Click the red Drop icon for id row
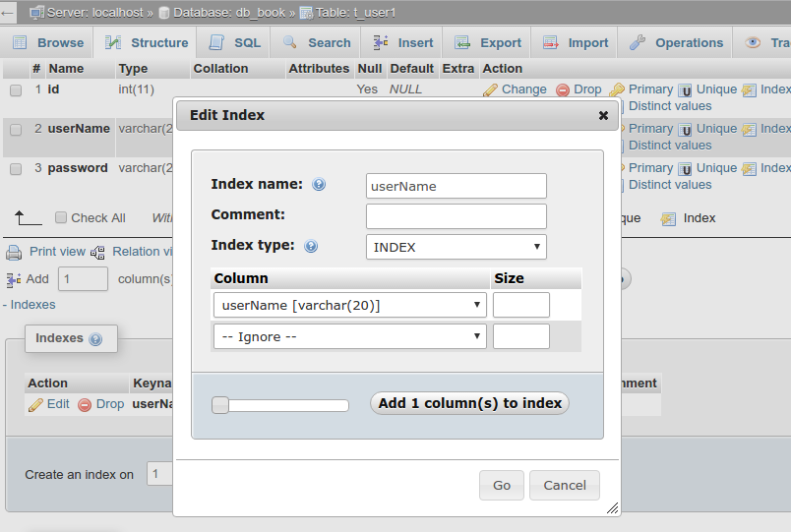Viewport: 791px width, 532px height. click(x=563, y=89)
